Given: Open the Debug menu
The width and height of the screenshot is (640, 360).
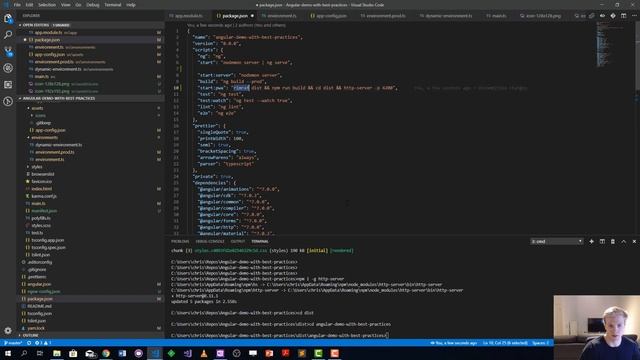Looking at the screenshot, I should (93, 5).
